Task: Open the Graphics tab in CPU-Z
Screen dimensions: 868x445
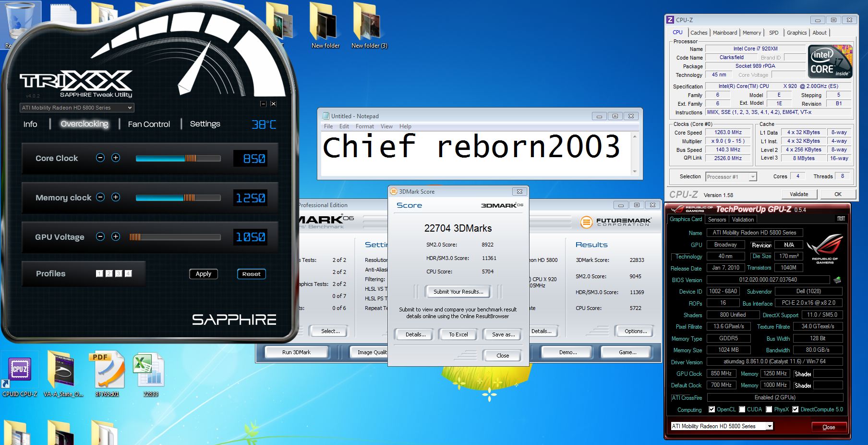Action: click(x=796, y=33)
